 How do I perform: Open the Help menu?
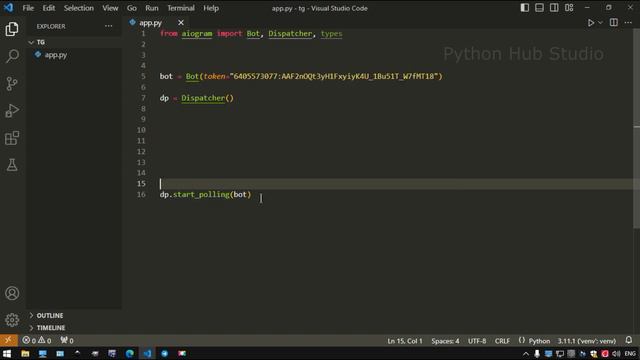(x=211, y=8)
